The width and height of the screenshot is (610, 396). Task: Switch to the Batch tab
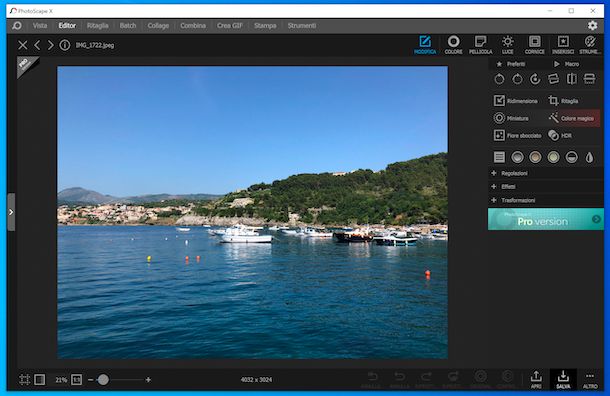click(x=128, y=26)
